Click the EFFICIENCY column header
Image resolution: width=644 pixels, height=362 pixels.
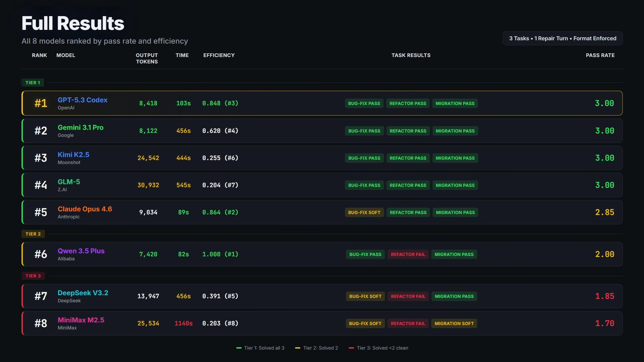coord(219,55)
